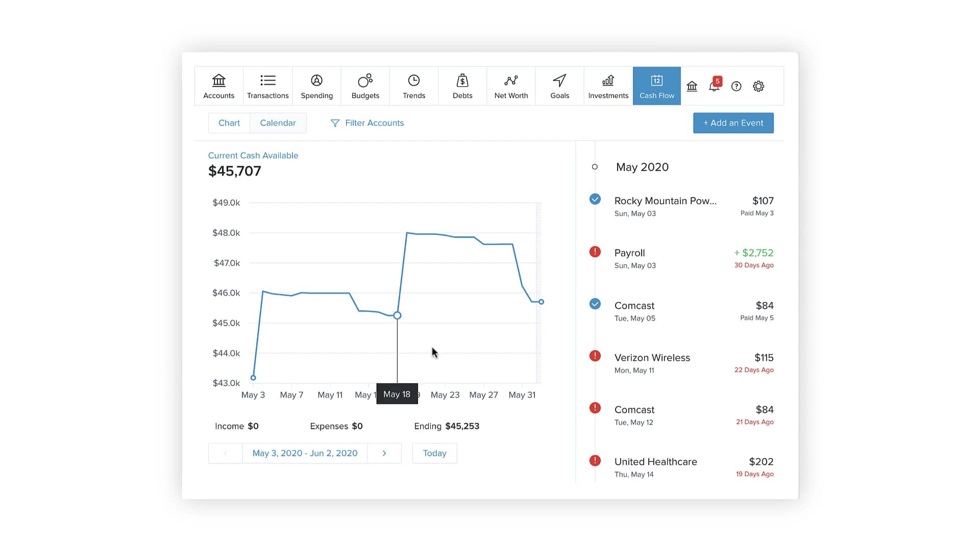
Task: Click the Budgets icon
Action: click(364, 86)
